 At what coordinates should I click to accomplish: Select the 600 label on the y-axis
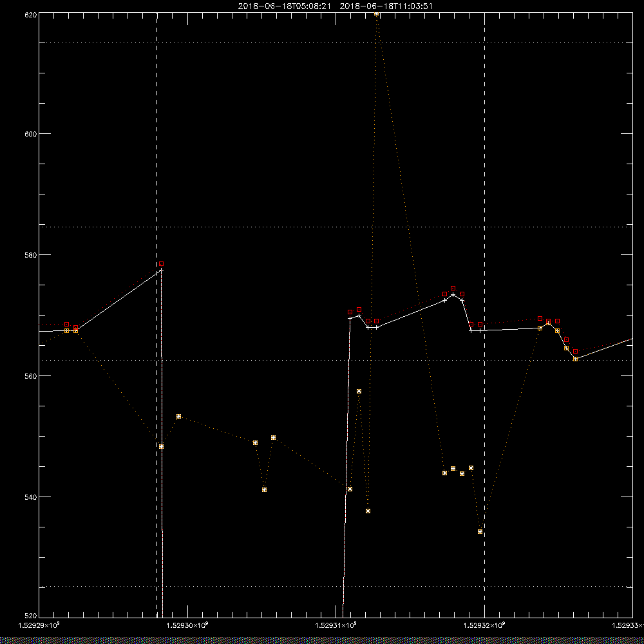click(x=32, y=134)
